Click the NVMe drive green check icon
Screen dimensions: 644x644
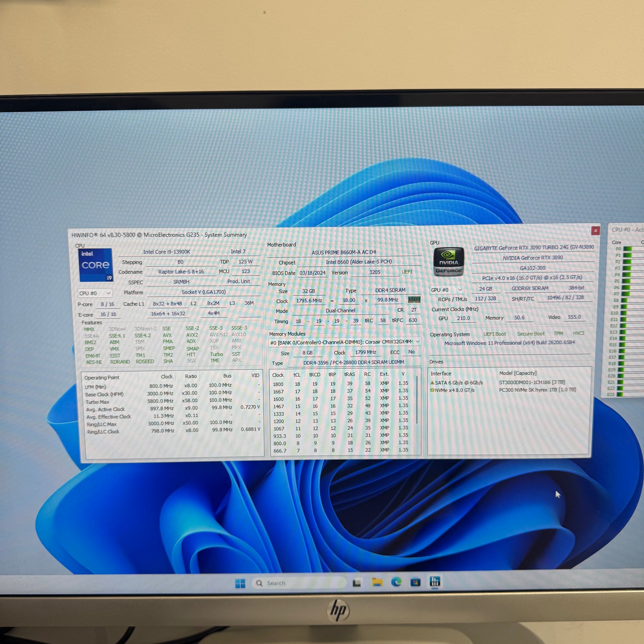(x=432, y=390)
